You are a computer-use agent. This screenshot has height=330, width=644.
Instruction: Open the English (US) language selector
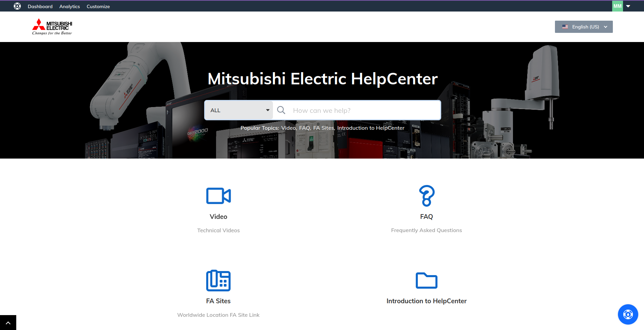coord(584,27)
